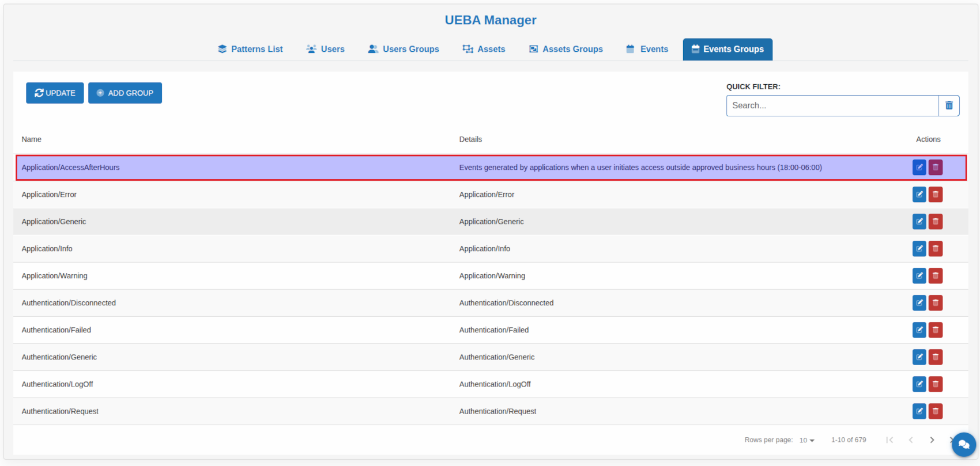This screenshot has height=466, width=980.
Task: Delete the Application/Error group
Action: point(935,195)
